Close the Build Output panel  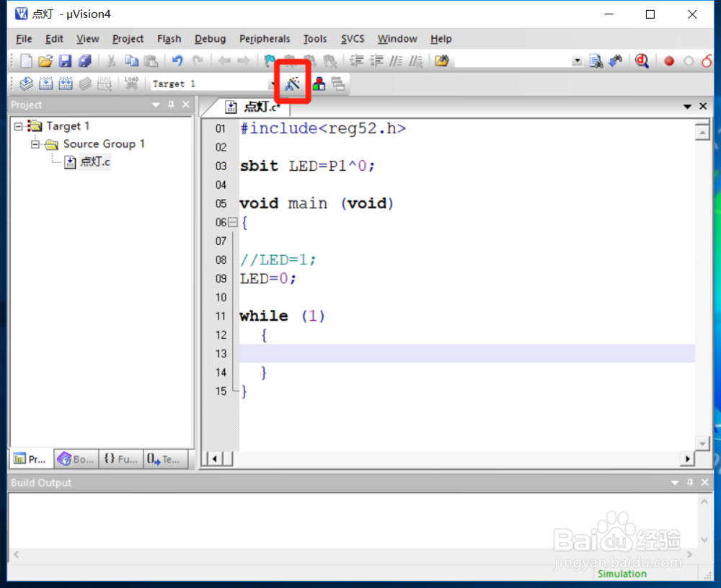(705, 482)
